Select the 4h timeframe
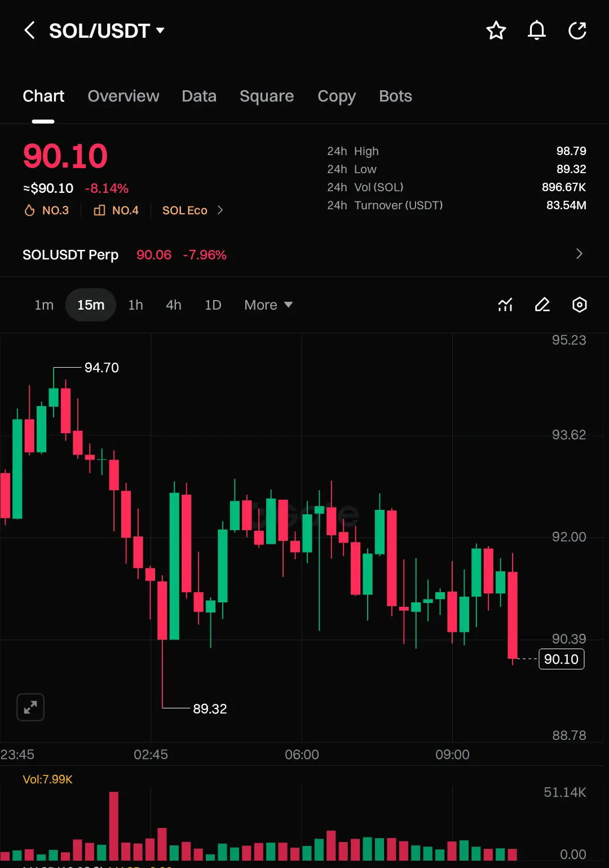The height and width of the screenshot is (868, 609). (x=174, y=305)
